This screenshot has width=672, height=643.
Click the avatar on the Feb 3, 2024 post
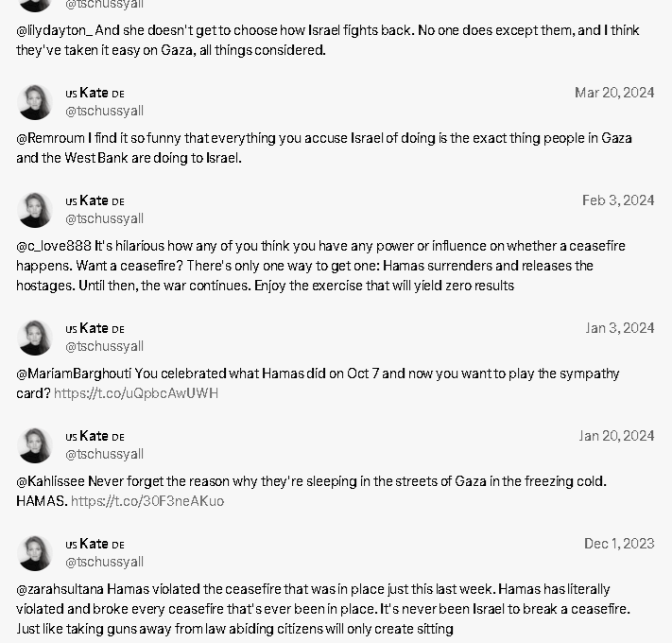coord(35,210)
